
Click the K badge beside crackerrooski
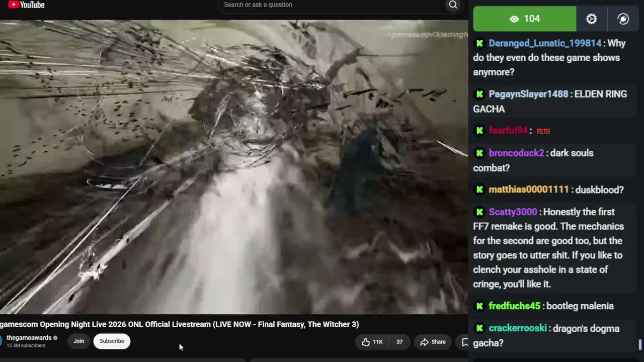pos(479,328)
